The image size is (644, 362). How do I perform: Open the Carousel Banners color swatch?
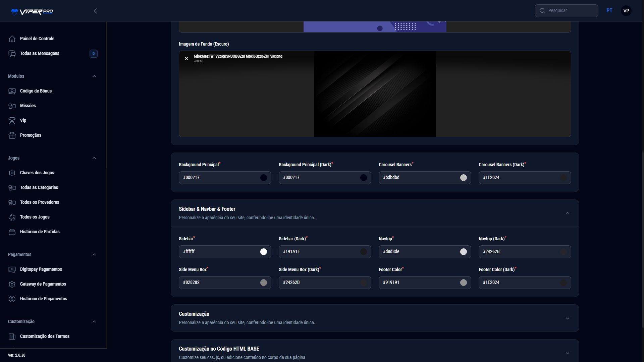pyautogui.click(x=463, y=178)
